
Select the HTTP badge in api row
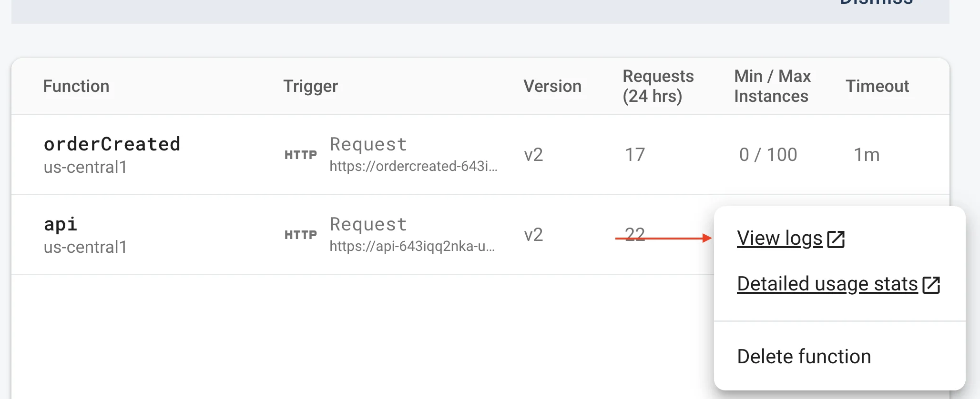(301, 235)
